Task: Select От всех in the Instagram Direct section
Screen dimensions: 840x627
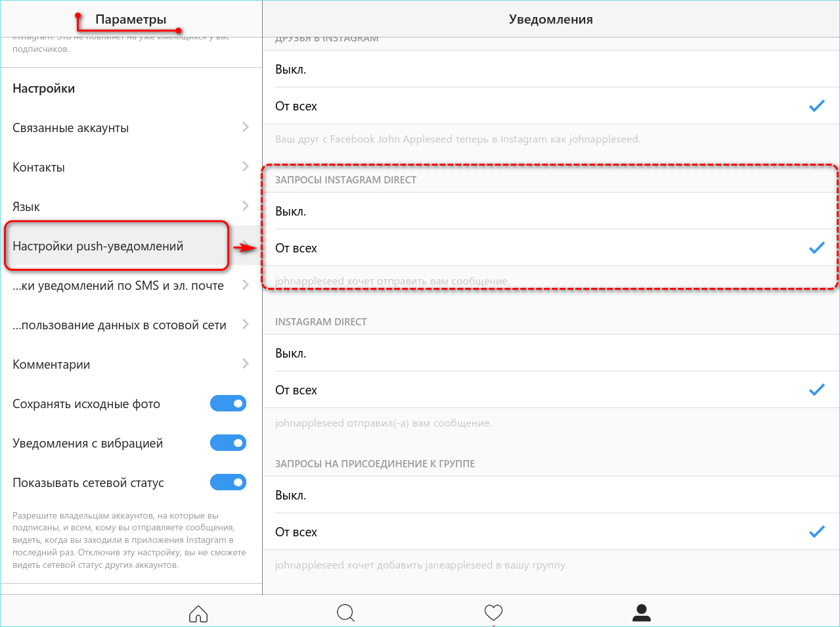Action: coord(551,390)
